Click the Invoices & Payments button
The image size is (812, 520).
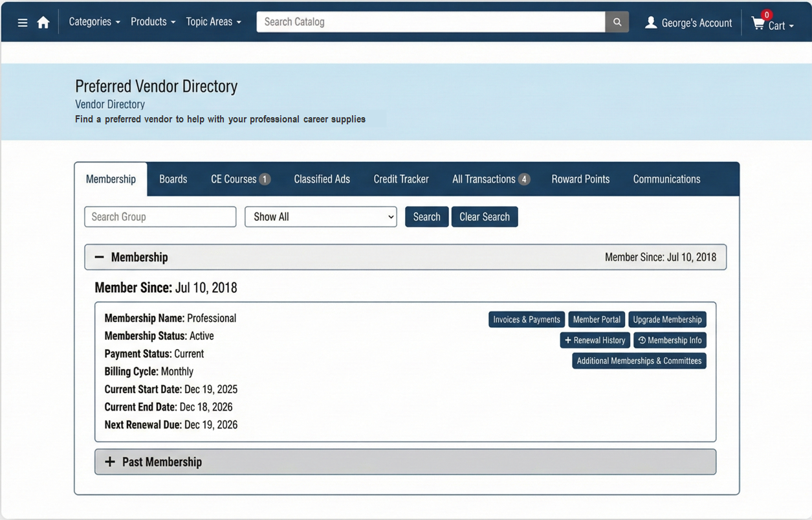point(526,319)
